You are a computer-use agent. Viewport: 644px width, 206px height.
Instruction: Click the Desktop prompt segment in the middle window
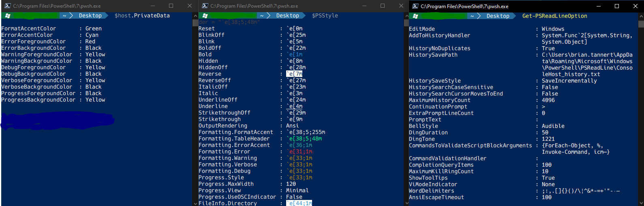click(288, 16)
